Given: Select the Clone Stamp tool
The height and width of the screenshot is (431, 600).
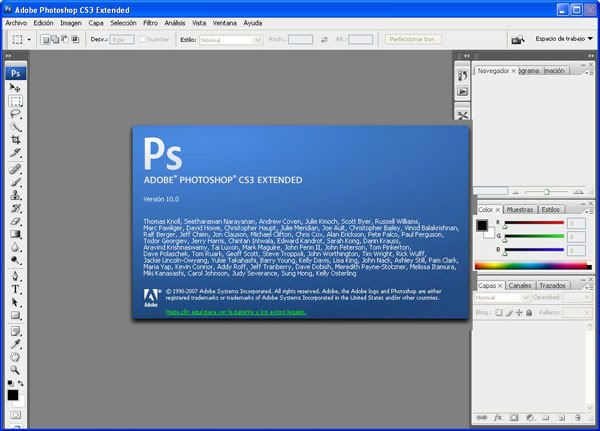Looking at the screenshot, I should [15, 195].
